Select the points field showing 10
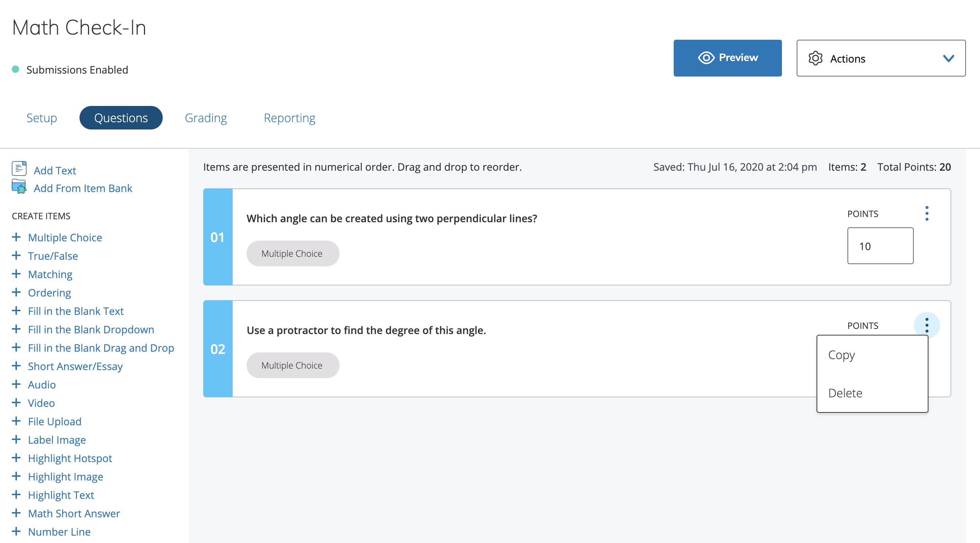This screenshot has height=543, width=980. tap(880, 246)
